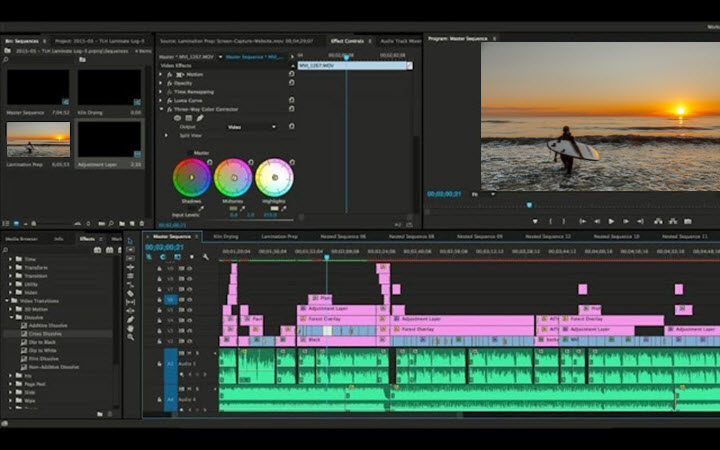Toggle lock on Audio 1 track
Image resolution: width=720 pixels, height=450 pixels.
click(158, 365)
